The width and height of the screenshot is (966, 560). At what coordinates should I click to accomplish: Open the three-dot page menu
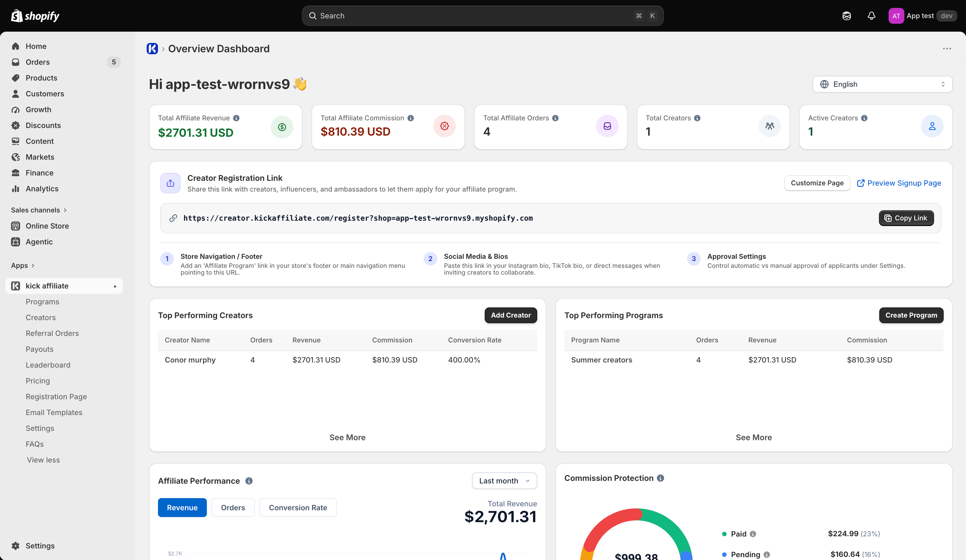[947, 49]
